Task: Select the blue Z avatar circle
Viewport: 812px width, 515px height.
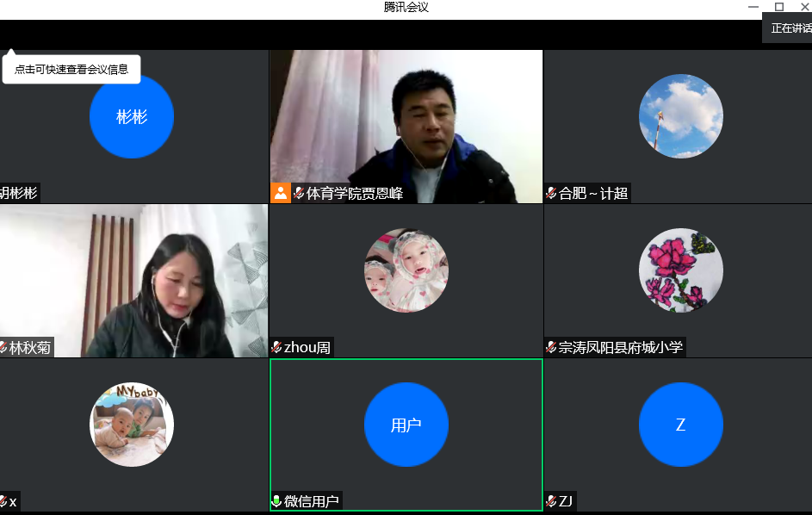Action: pyautogui.click(x=680, y=425)
